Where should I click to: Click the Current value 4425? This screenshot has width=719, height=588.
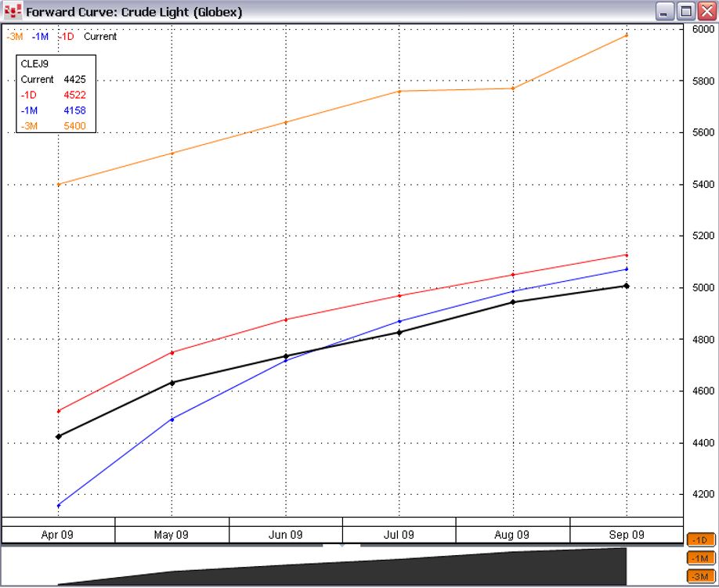74,79
